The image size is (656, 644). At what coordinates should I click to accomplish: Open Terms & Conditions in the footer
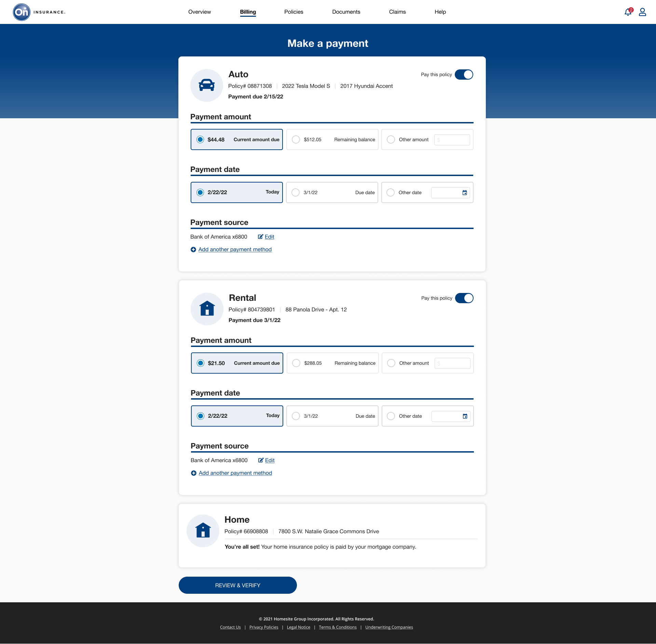coord(338,627)
